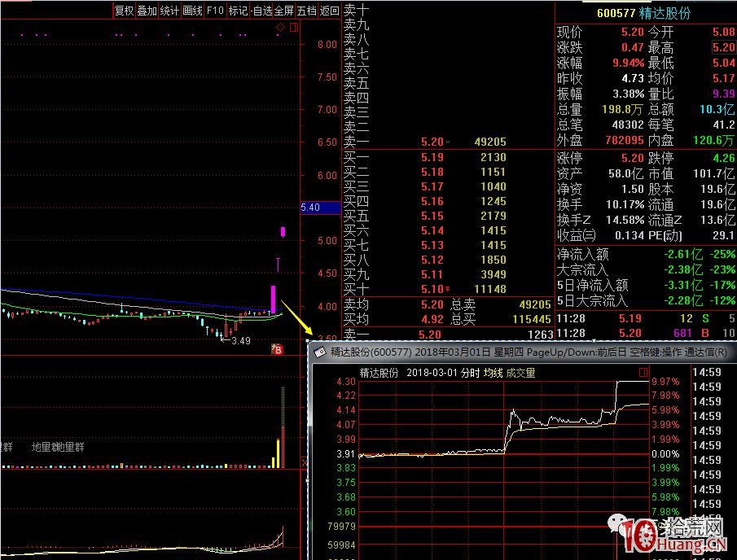737x560 pixels.
Task: Switch to 全屏 fullscreen view
Action: point(284,11)
